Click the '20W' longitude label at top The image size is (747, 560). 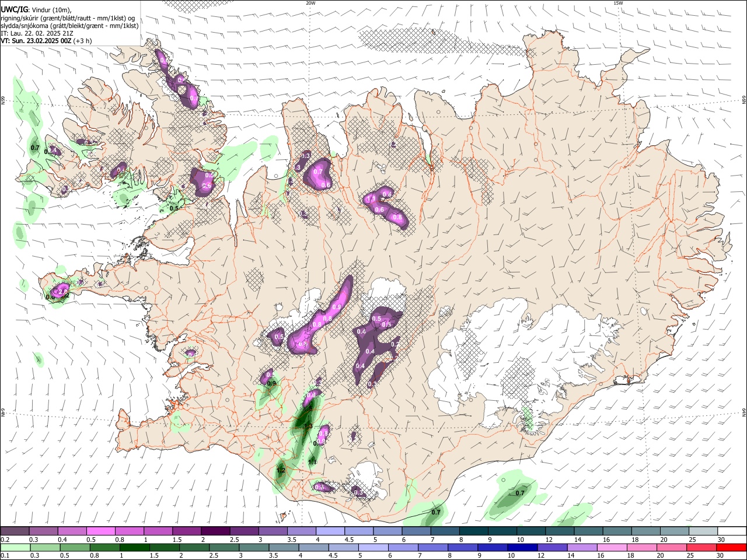310,3
